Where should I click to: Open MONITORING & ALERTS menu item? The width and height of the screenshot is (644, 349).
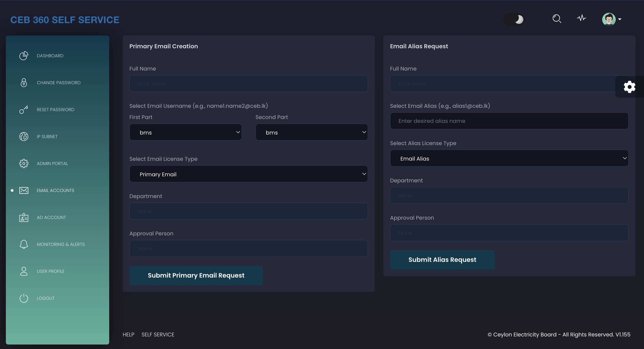coord(61,245)
